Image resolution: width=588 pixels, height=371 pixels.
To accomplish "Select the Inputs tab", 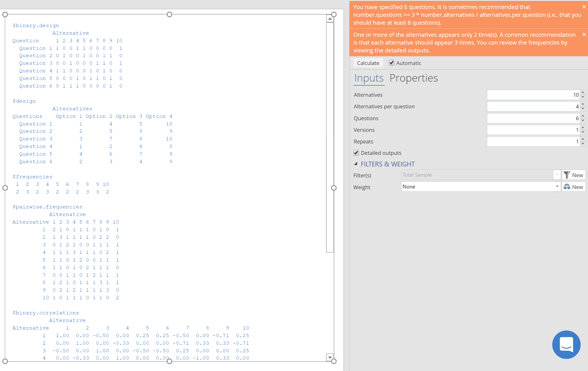I will point(369,78).
